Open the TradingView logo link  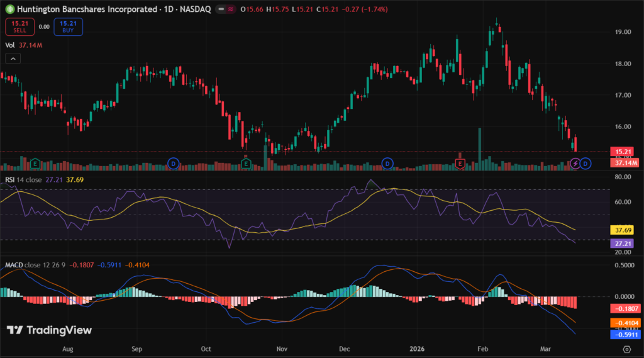pyautogui.click(x=49, y=330)
